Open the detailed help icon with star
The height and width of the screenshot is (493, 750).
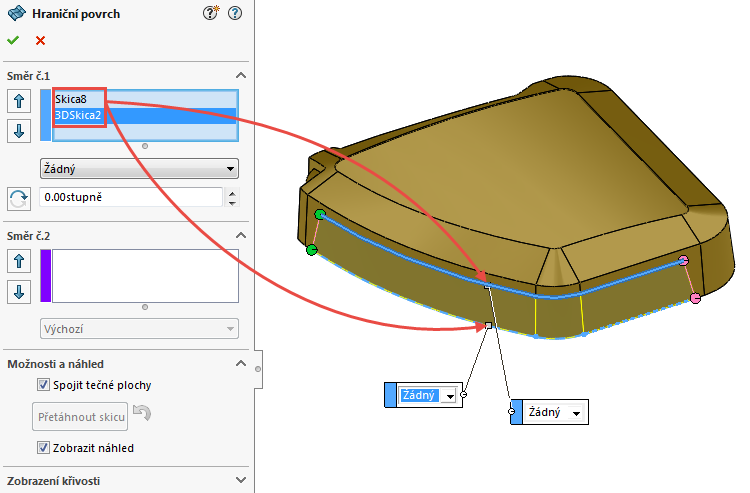pos(210,13)
